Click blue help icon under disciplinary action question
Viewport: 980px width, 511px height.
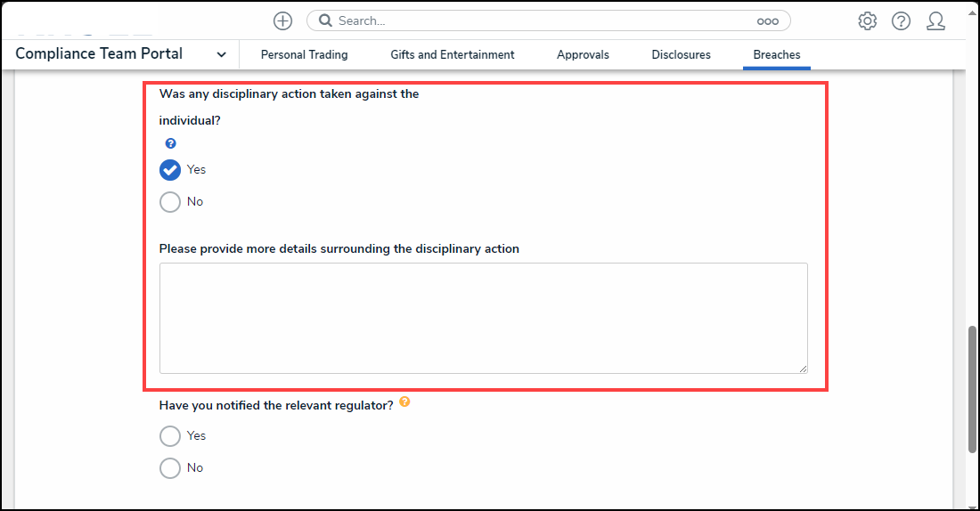(x=170, y=143)
